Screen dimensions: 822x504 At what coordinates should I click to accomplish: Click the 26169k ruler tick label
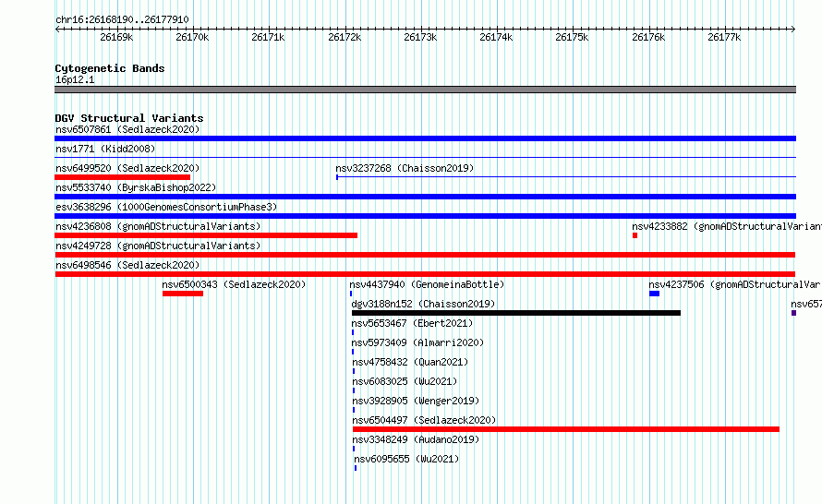[x=116, y=37]
